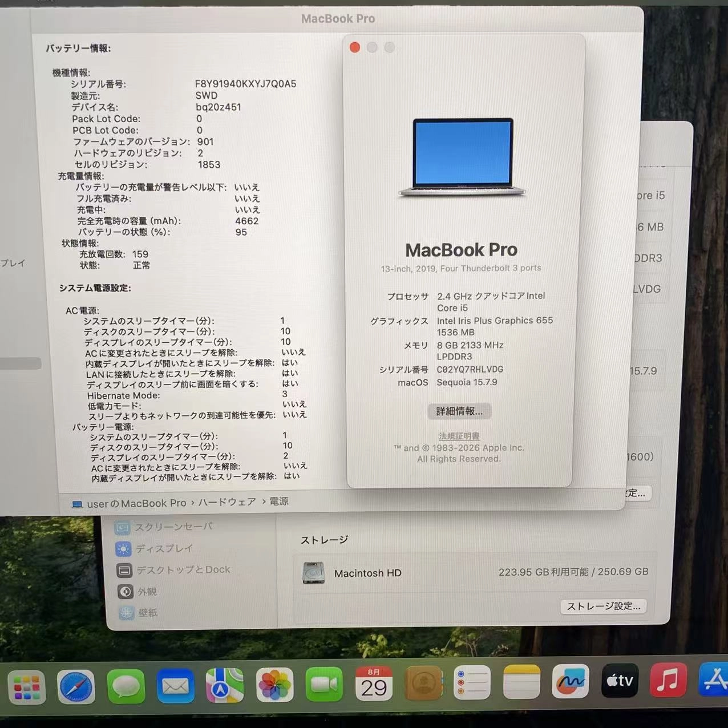The width and height of the screenshot is (728, 728).
Task: Open Reminders in the Dock
Action: (472, 682)
